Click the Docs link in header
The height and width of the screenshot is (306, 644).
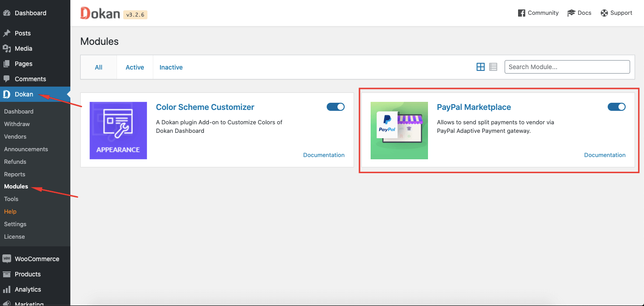click(x=584, y=13)
